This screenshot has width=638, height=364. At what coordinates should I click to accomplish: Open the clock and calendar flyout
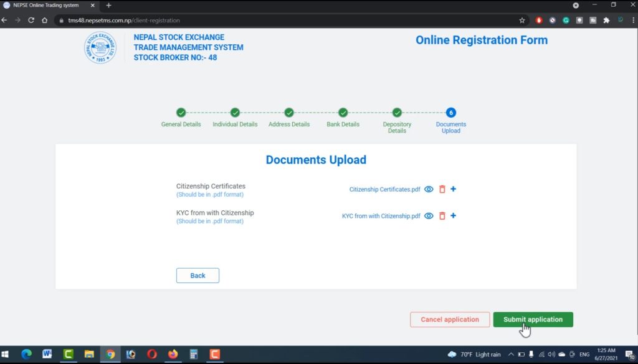click(606, 354)
